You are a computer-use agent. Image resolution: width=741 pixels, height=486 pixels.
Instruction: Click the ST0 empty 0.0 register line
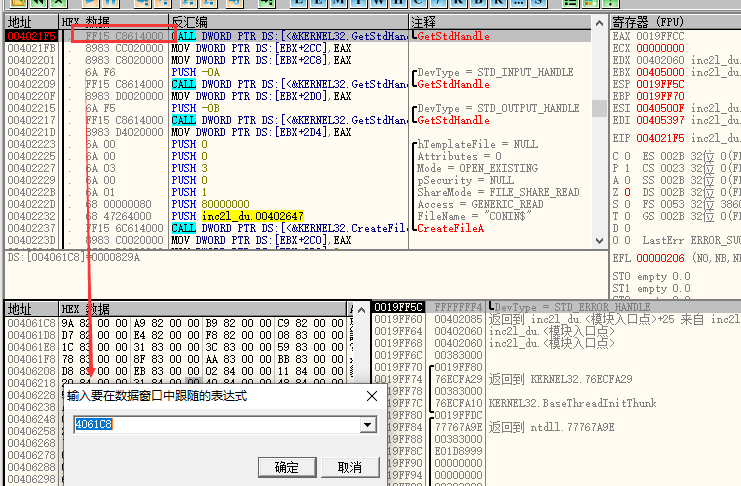click(651, 276)
